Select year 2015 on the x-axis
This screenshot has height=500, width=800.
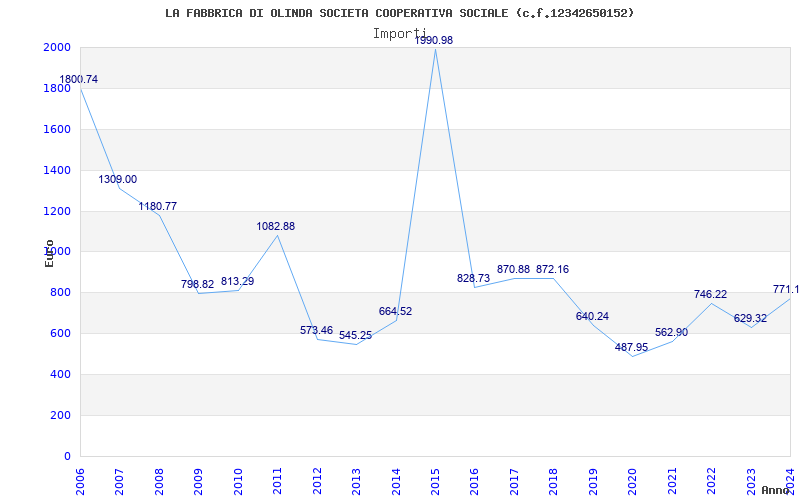point(436,482)
